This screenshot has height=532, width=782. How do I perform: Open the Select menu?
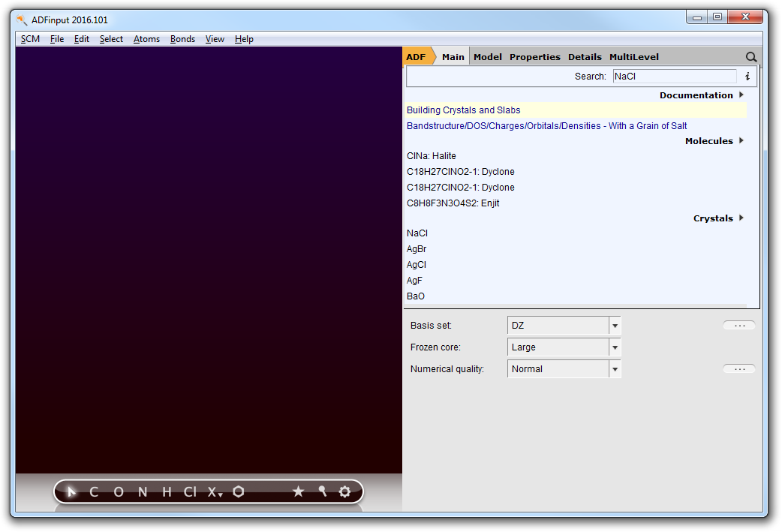(111, 39)
